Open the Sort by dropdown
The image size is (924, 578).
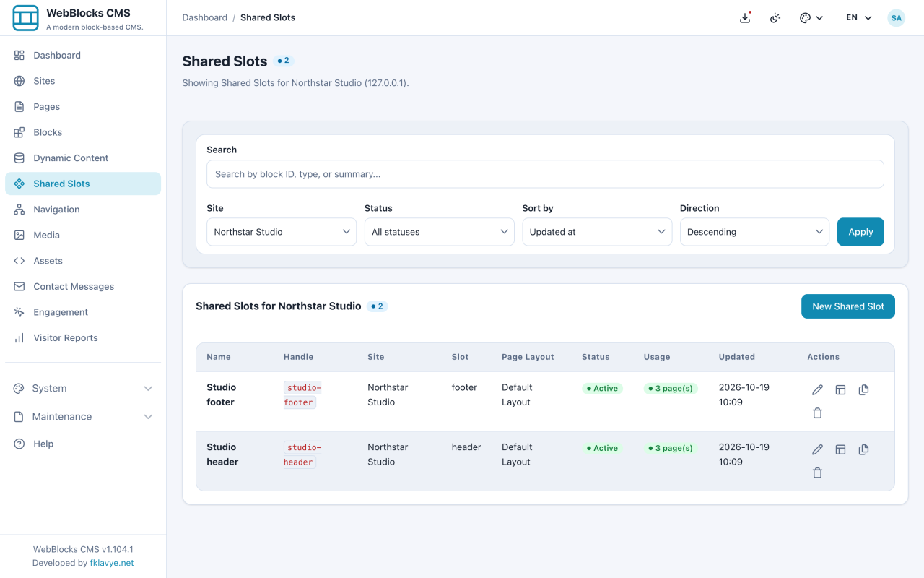pos(597,232)
